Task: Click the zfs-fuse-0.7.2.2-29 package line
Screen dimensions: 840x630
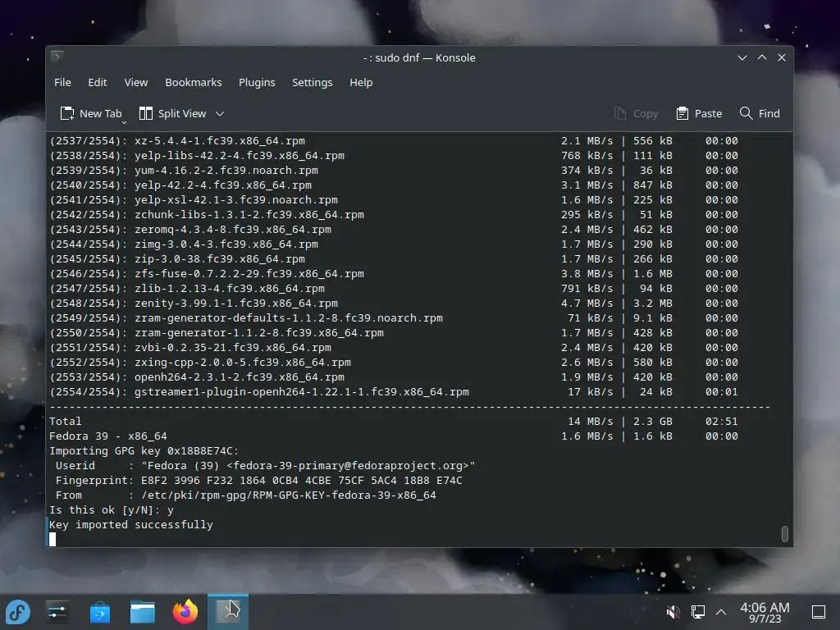Action: (x=394, y=274)
